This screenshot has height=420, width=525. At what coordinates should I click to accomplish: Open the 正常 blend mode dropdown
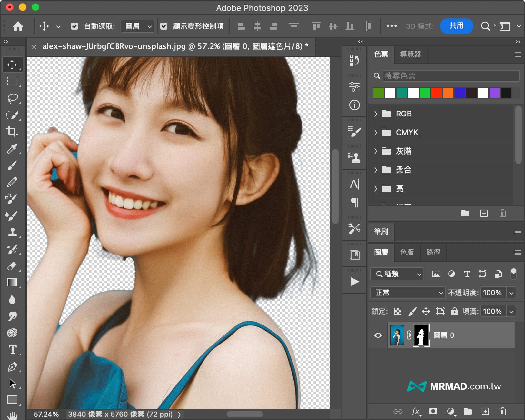[x=408, y=293]
